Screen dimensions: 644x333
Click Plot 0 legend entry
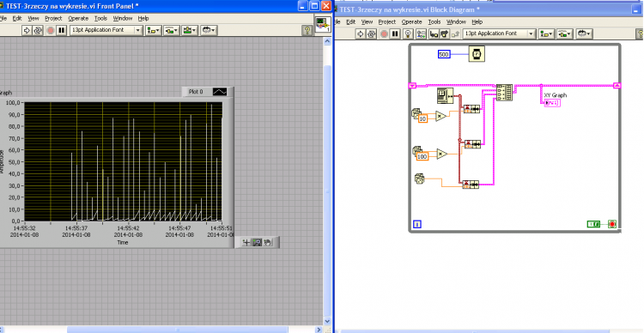pos(196,92)
